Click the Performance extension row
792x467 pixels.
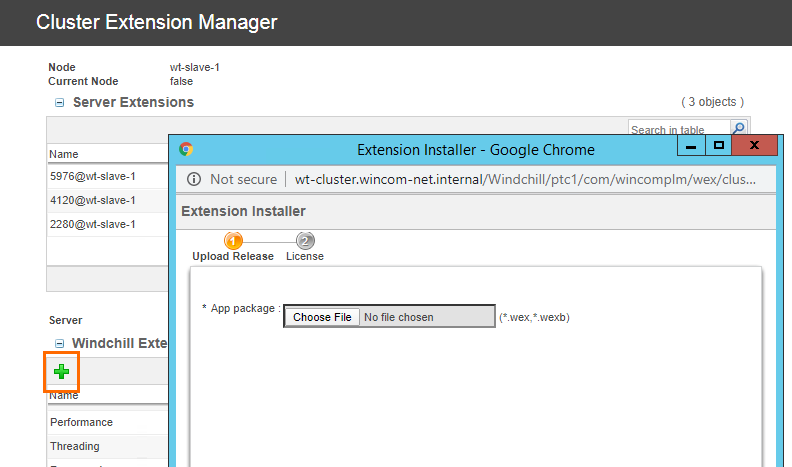click(x=107, y=422)
